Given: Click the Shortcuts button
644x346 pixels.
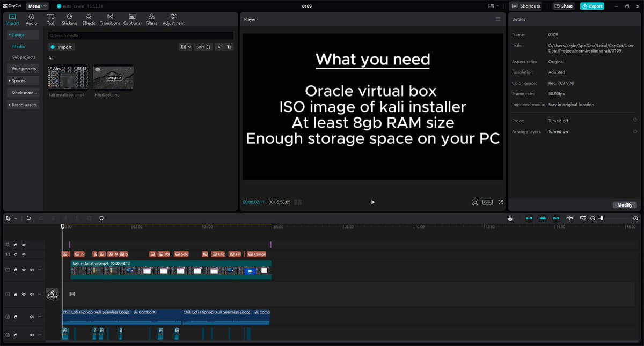Looking at the screenshot, I should click(x=526, y=6).
